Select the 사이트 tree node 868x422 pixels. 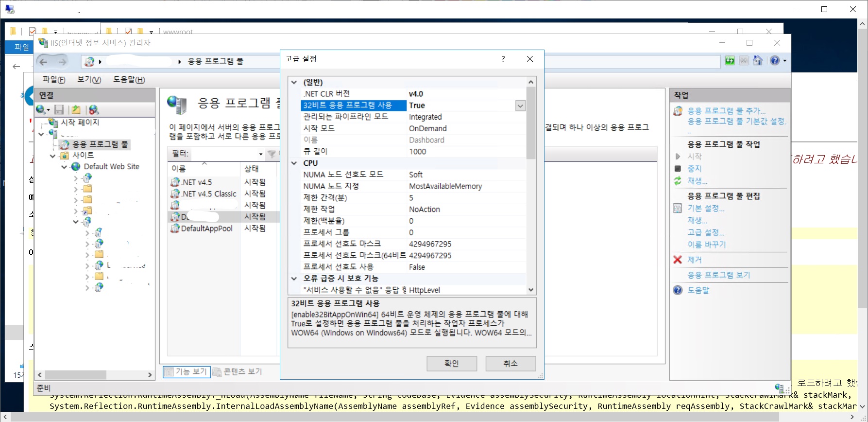coord(83,155)
